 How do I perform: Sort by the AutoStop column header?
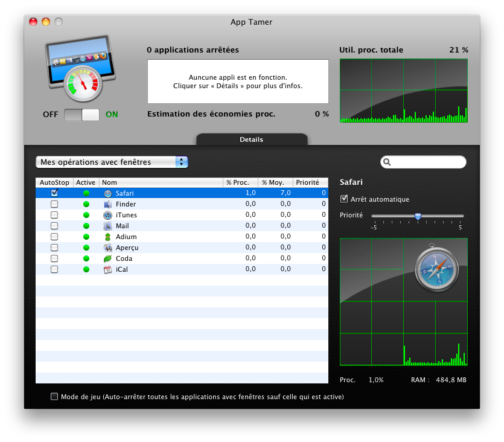pyautogui.click(x=54, y=182)
